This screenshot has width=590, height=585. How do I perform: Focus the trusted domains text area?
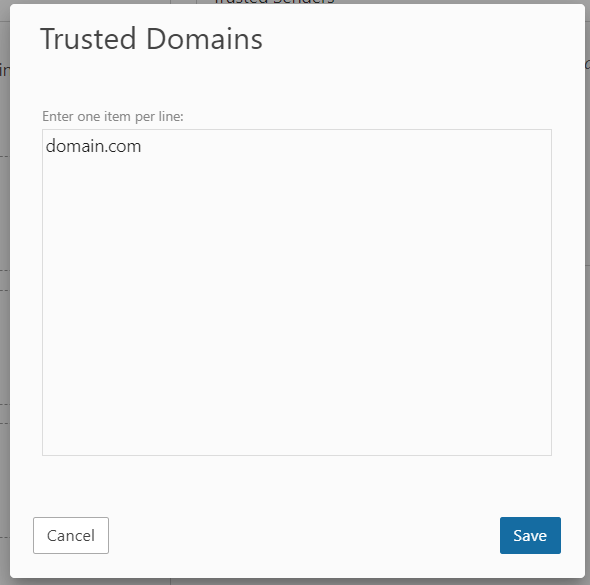coord(297,292)
